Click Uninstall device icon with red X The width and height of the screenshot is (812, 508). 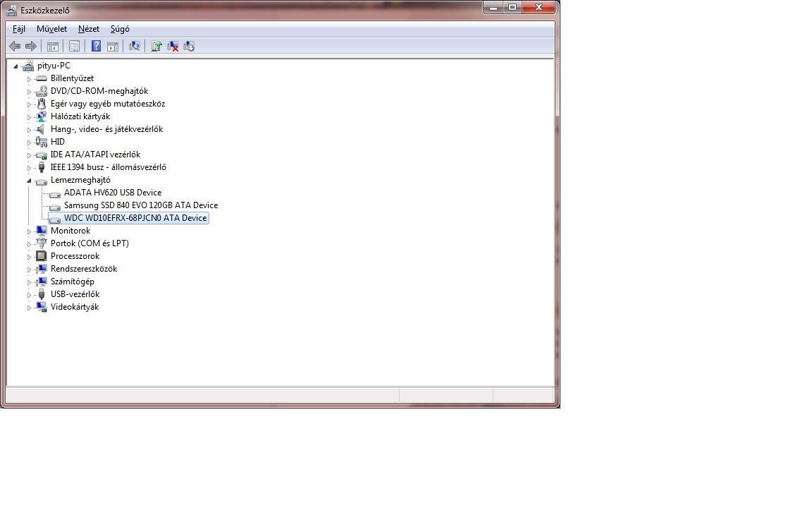(x=173, y=46)
